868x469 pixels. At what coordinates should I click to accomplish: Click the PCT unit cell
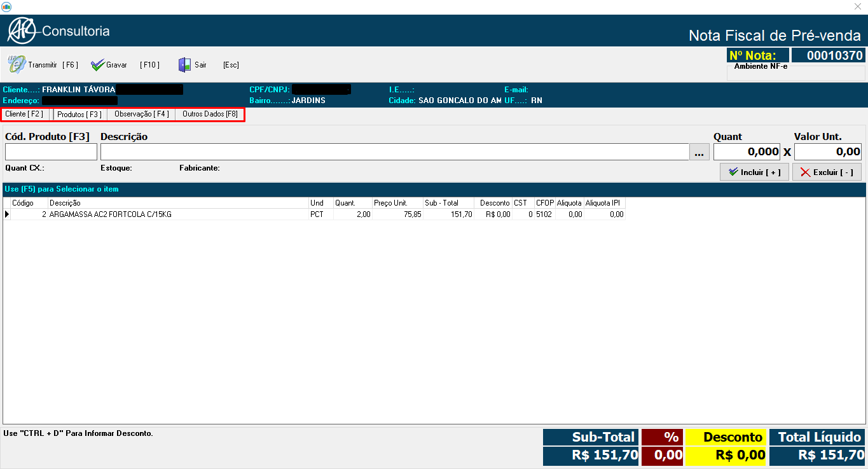(321, 214)
